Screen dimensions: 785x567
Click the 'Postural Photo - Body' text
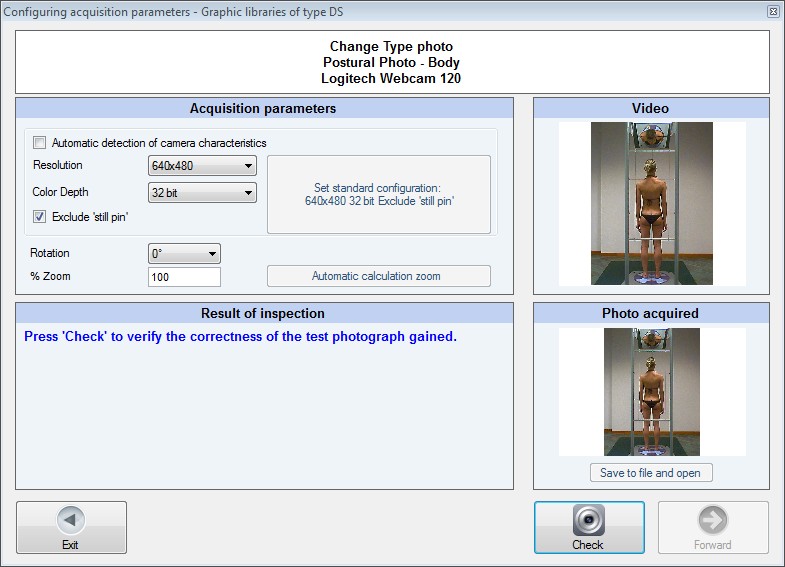point(391,63)
